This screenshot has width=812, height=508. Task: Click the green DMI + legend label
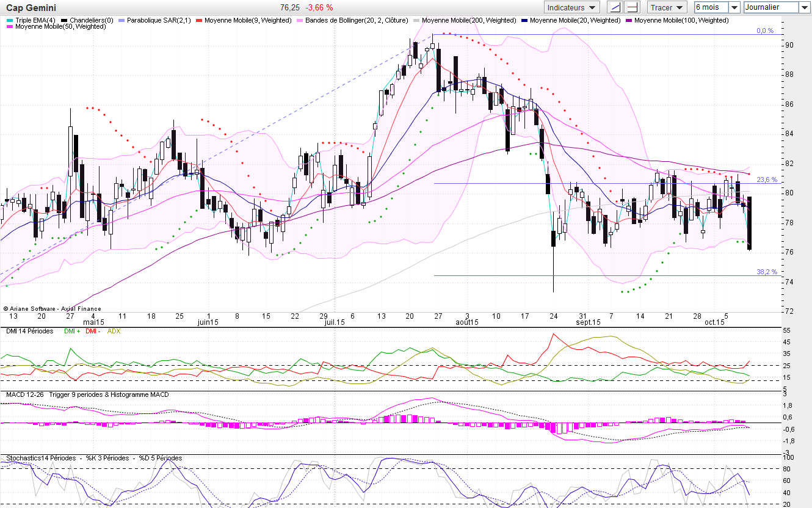point(71,331)
